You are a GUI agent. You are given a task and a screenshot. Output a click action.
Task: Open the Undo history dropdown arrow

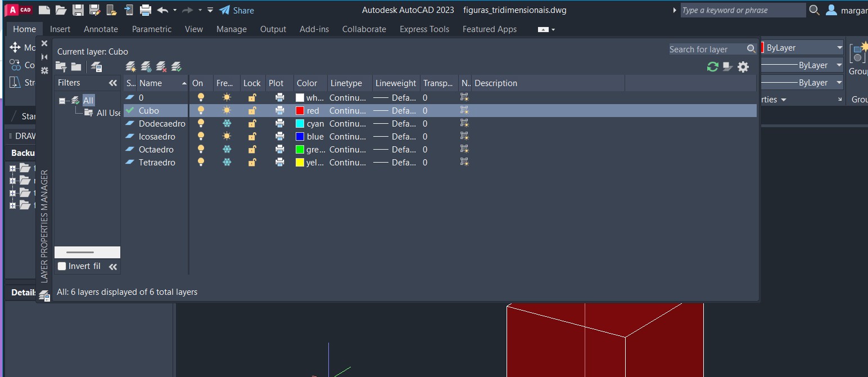[x=175, y=10]
